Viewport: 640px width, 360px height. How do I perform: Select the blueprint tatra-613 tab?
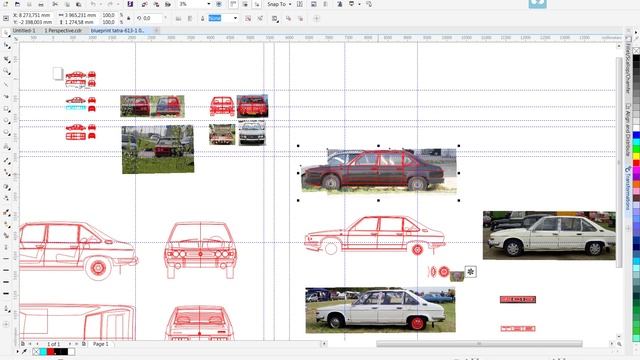118,31
